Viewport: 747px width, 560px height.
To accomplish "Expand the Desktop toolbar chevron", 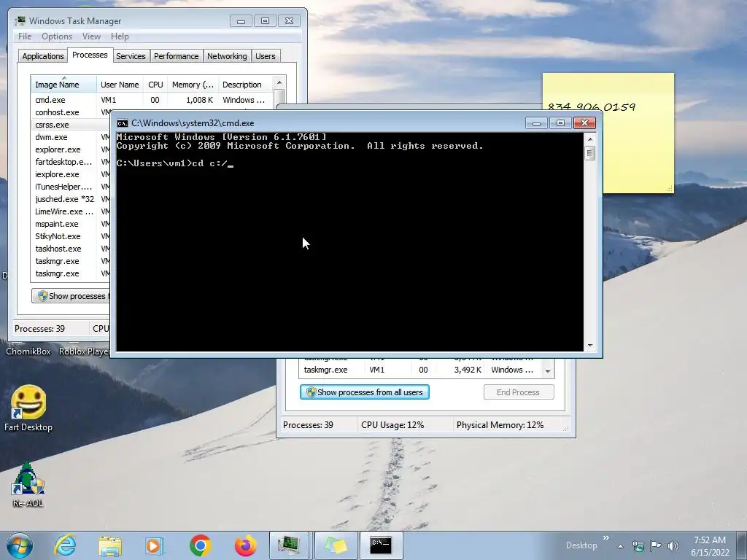I will (x=606, y=537).
